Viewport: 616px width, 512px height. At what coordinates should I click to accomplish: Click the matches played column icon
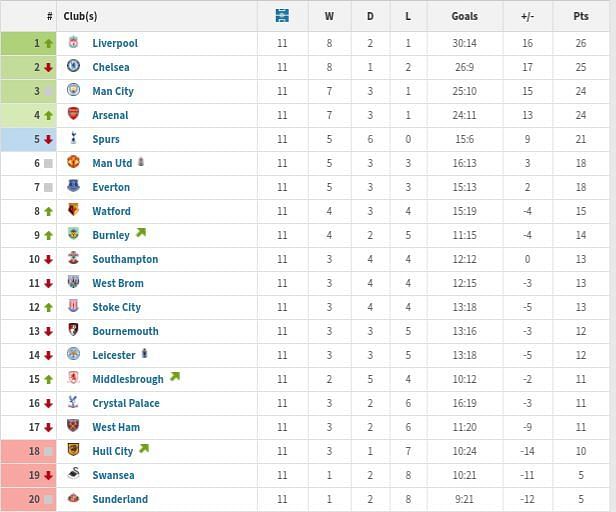[x=282, y=16]
